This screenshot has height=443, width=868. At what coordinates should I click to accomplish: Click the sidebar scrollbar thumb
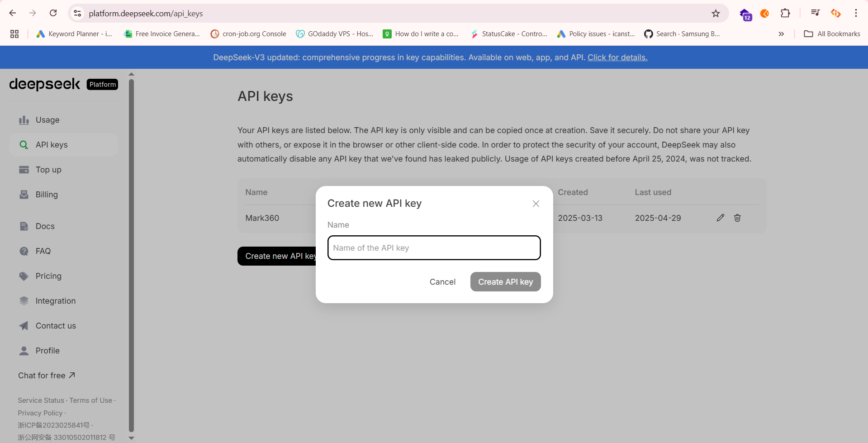[131, 256]
